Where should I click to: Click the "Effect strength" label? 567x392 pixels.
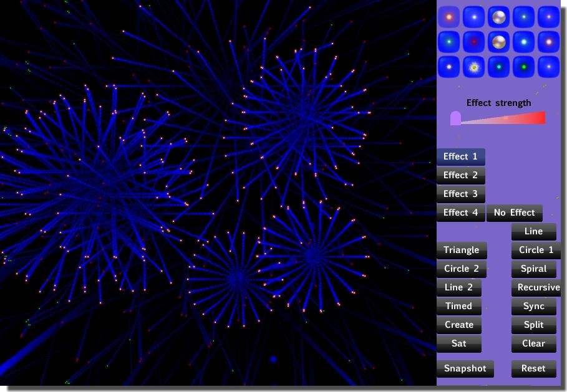498,103
